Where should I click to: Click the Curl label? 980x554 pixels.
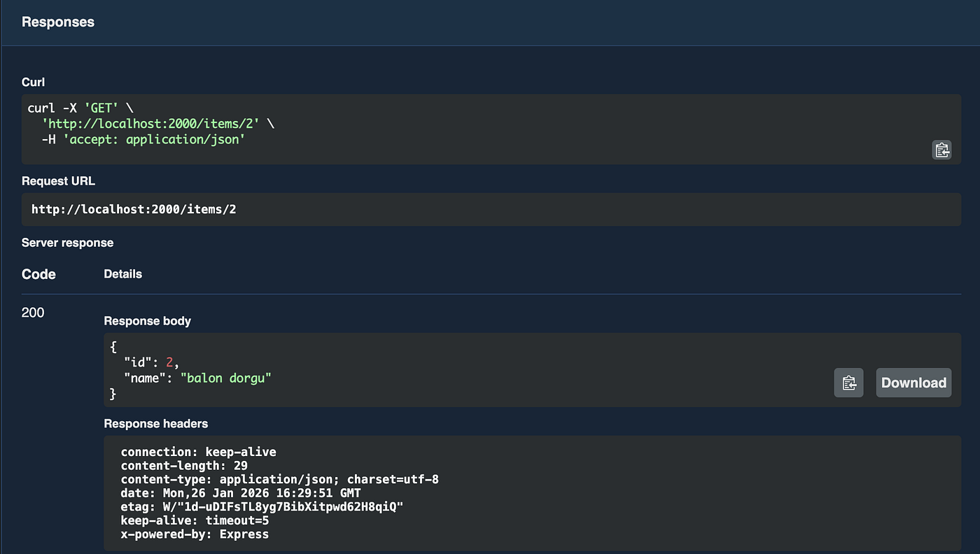coord(33,82)
